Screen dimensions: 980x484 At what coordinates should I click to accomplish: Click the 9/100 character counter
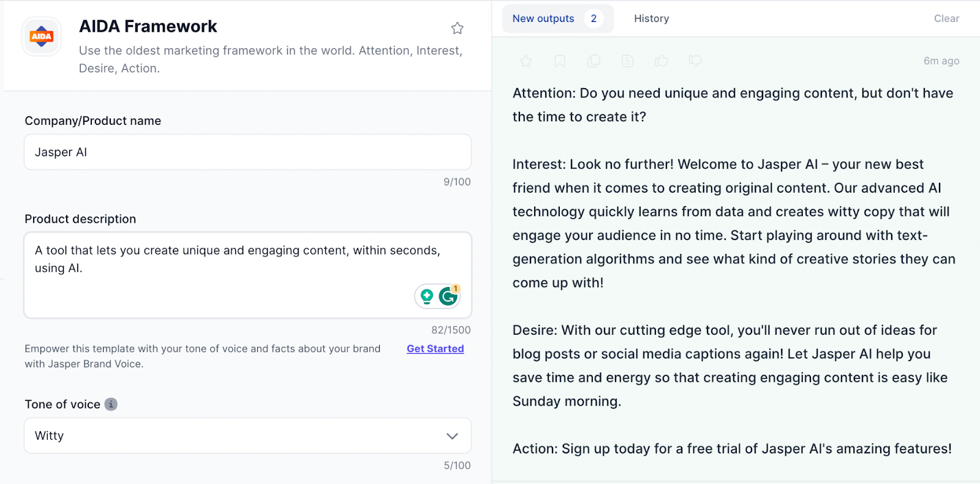tap(457, 182)
